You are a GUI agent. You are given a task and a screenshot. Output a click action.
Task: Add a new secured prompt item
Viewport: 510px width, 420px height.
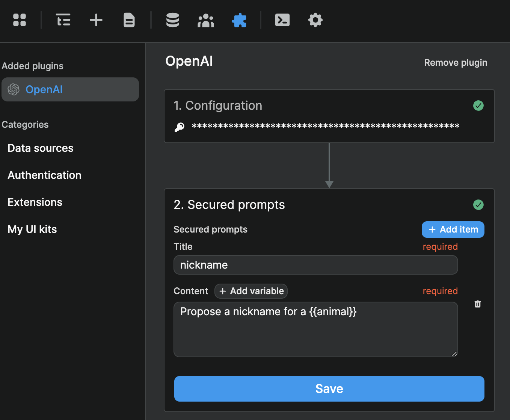click(x=453, y=230)
